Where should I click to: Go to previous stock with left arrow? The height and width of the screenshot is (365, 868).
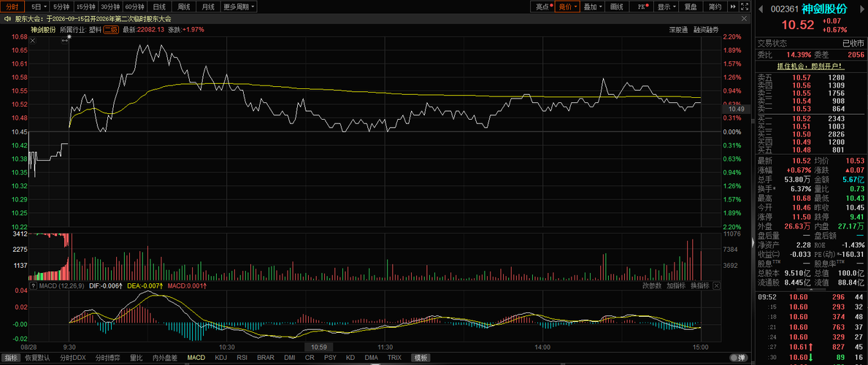click(761, 9)
